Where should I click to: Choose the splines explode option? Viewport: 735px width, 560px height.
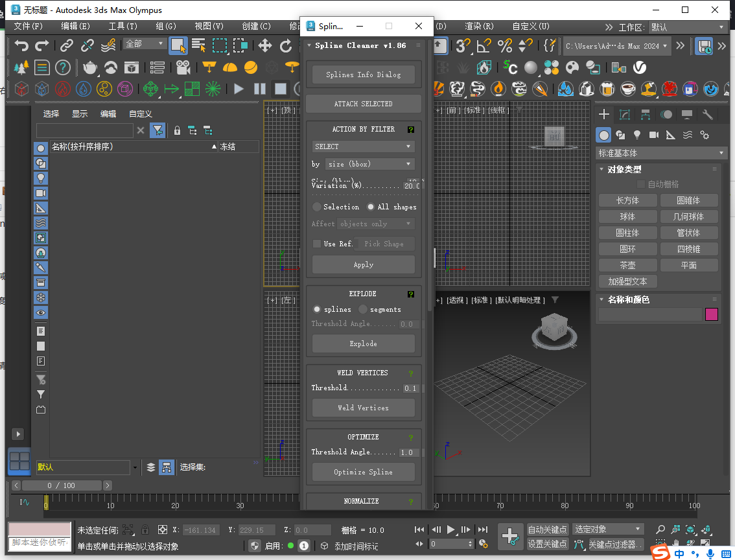(317, 309)
